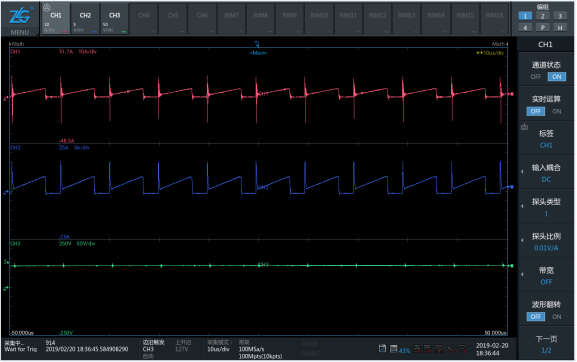577x362 pixels.
Task: Go to 下一页 next page 1/2
Action: point(546,344)
